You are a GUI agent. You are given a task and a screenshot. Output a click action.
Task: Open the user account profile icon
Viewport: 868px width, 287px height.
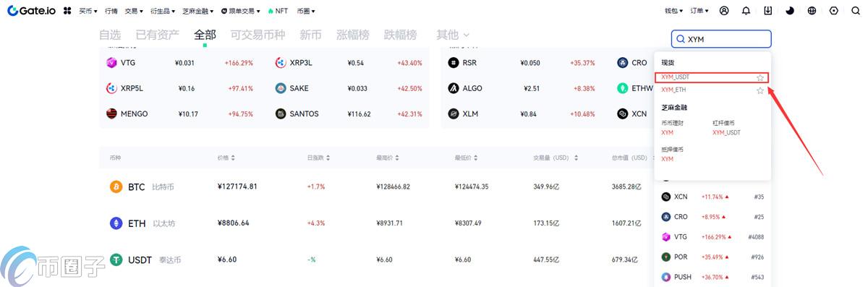(725, 11)
